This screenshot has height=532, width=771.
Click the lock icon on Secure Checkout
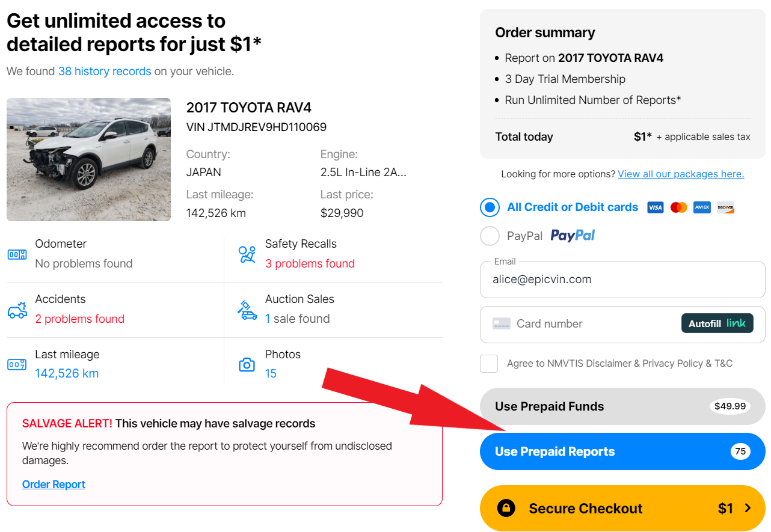[x=506, y=509]
